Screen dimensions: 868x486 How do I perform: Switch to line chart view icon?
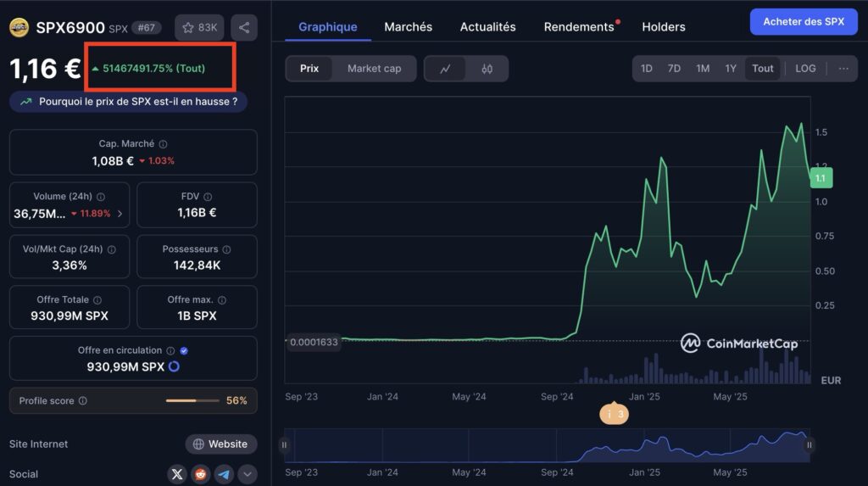[445, 69]
